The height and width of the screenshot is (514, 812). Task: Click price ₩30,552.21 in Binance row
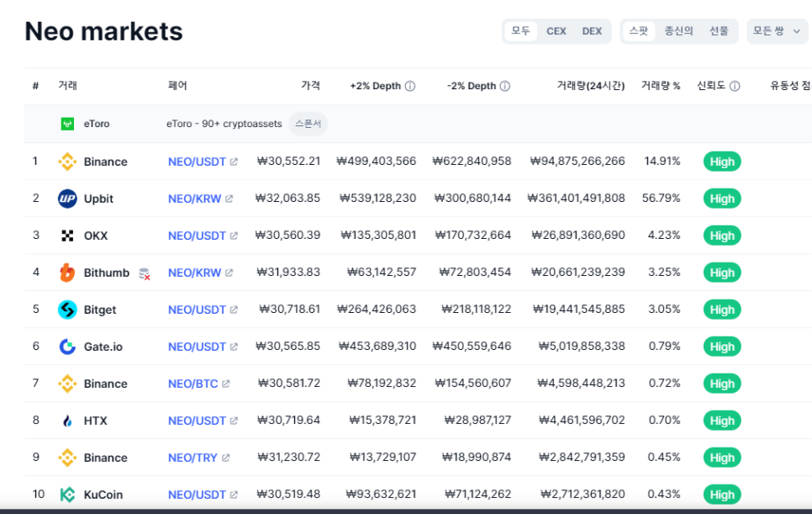pos(288,162)
